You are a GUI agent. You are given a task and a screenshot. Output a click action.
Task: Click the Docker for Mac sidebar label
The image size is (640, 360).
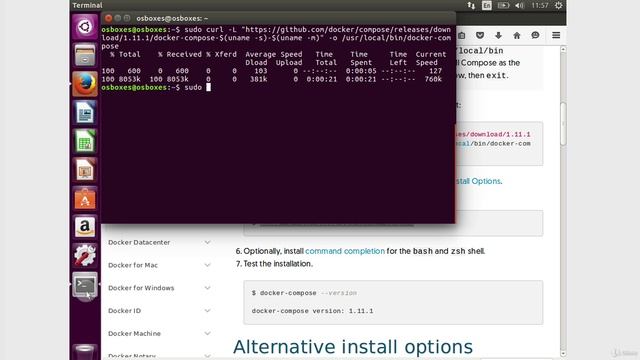133,265
